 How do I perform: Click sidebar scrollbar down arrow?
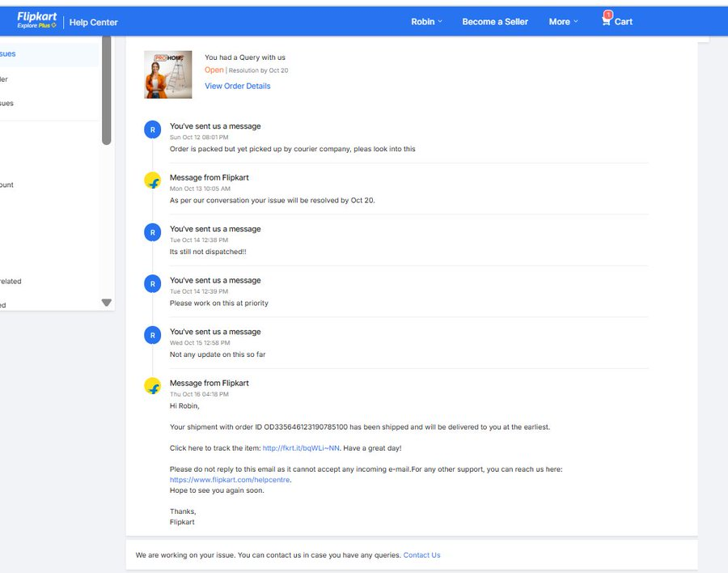tap(106, 303)
